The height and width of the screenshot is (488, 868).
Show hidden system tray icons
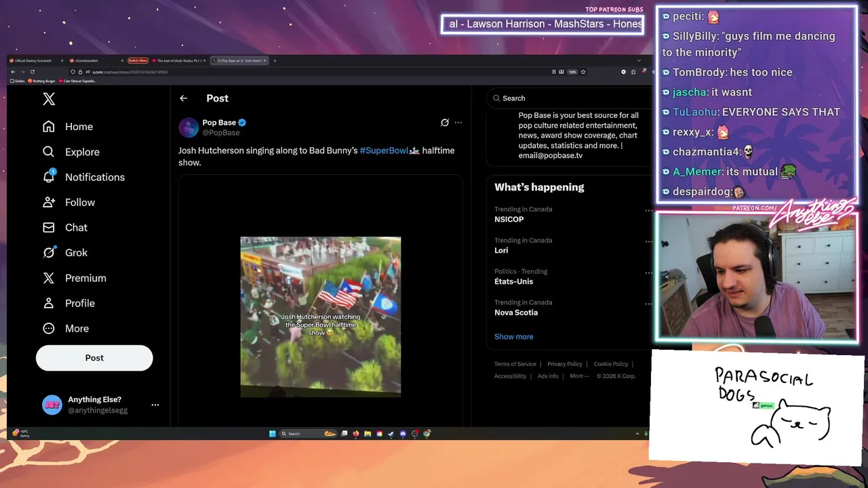point(637,434)
